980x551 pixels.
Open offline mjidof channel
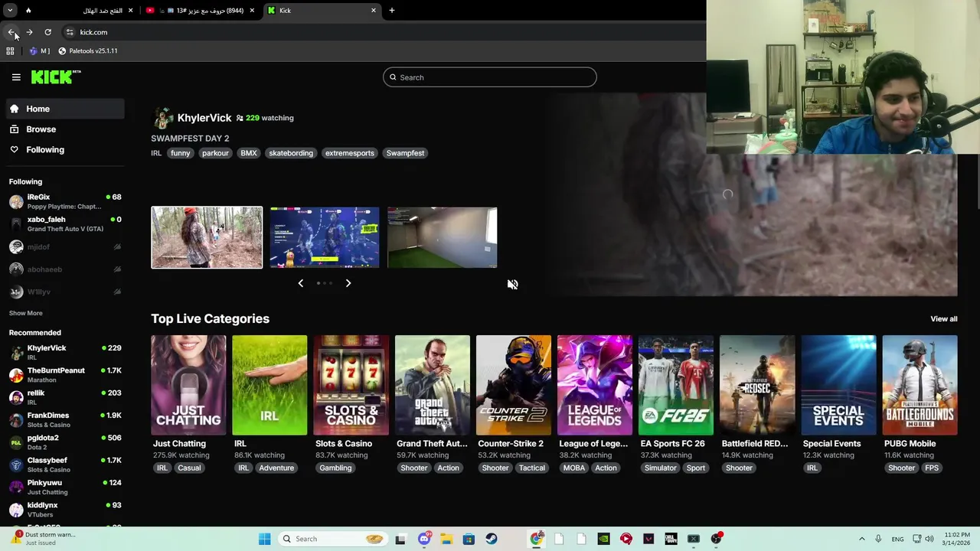tap(66, 246)
